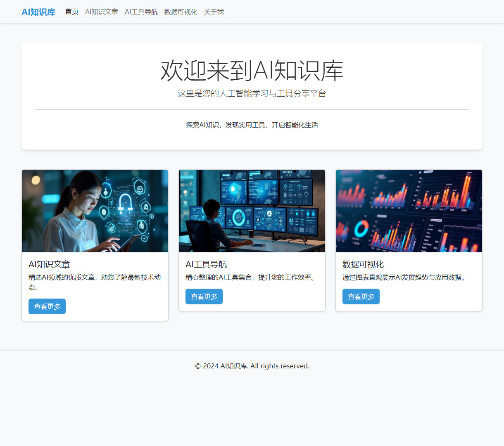
Task: Select the 数据可视化 card title
Action: (x=363, y=264)
